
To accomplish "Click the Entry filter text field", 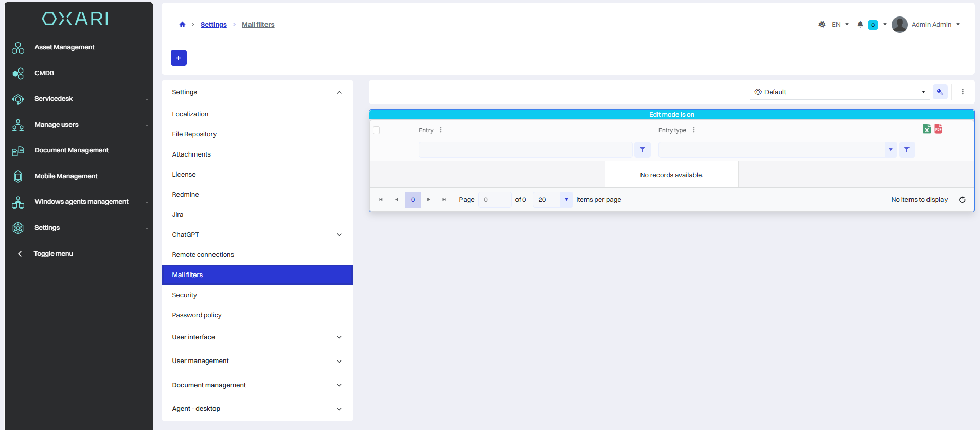I will (x=525, y=150).
